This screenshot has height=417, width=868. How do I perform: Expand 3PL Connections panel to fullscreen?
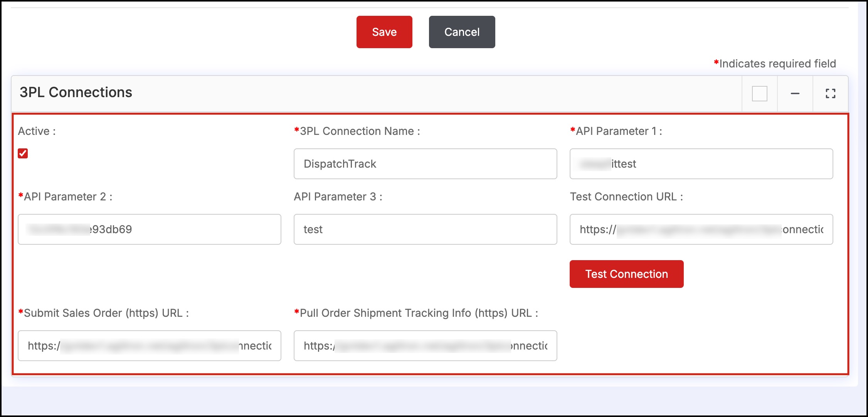[830, 94]
